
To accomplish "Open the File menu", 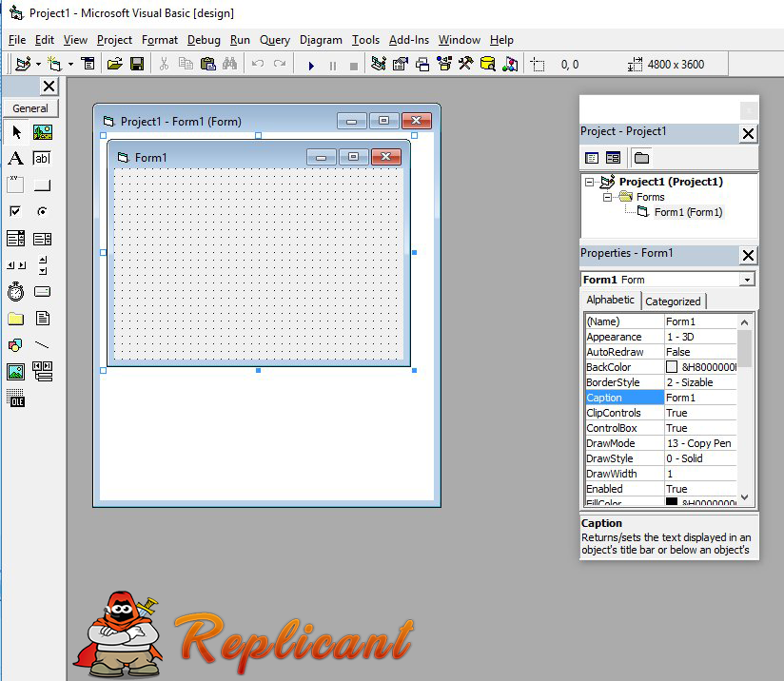I will pyautogui.click(x=17, y=40).
